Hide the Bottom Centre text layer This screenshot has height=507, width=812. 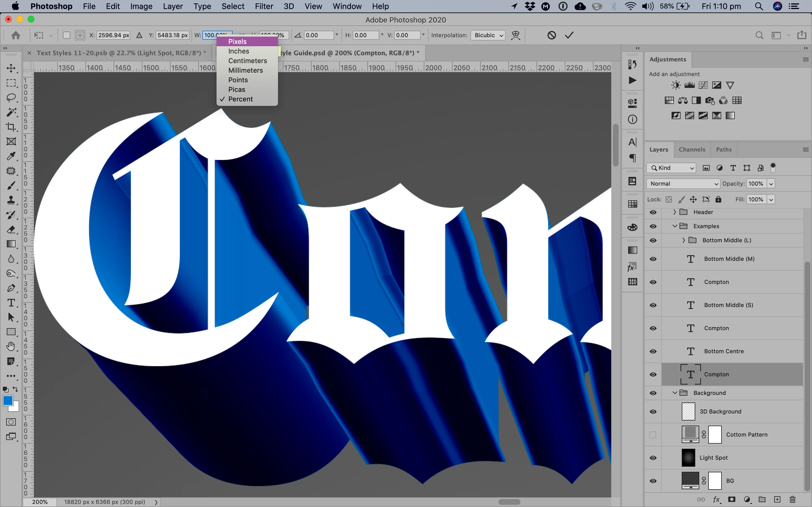(653, 351)
